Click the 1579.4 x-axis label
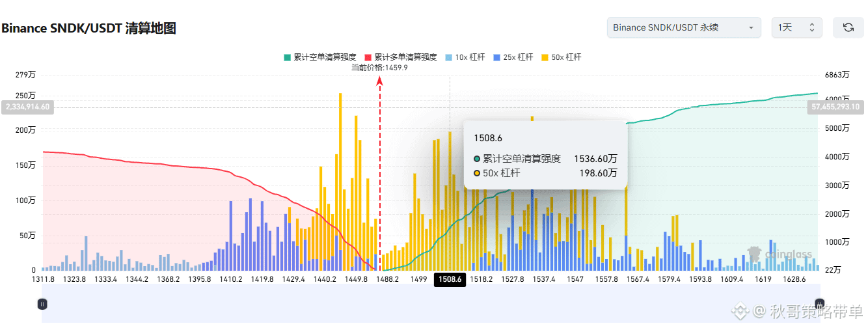The height and width of the screenshot is (328, 868). tap(669, 279)
